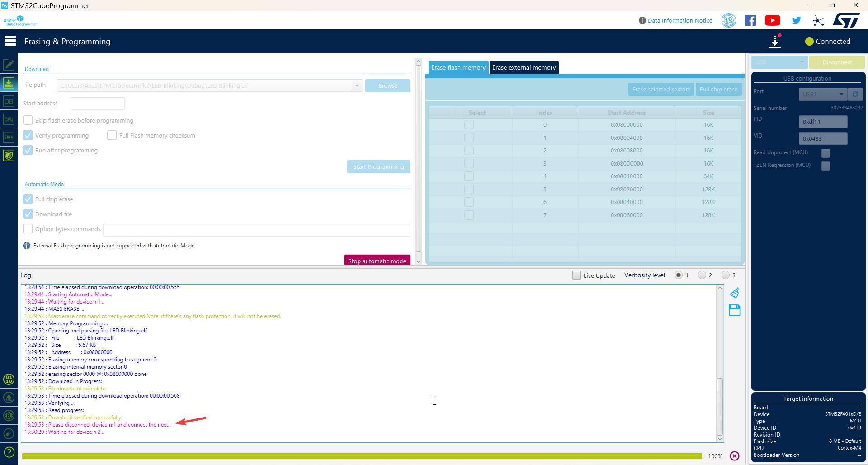Image resolution: width=868 pixels, height=465 pixels.
Task: Click Erase selected sectors button
Action: tap(661, 89)
